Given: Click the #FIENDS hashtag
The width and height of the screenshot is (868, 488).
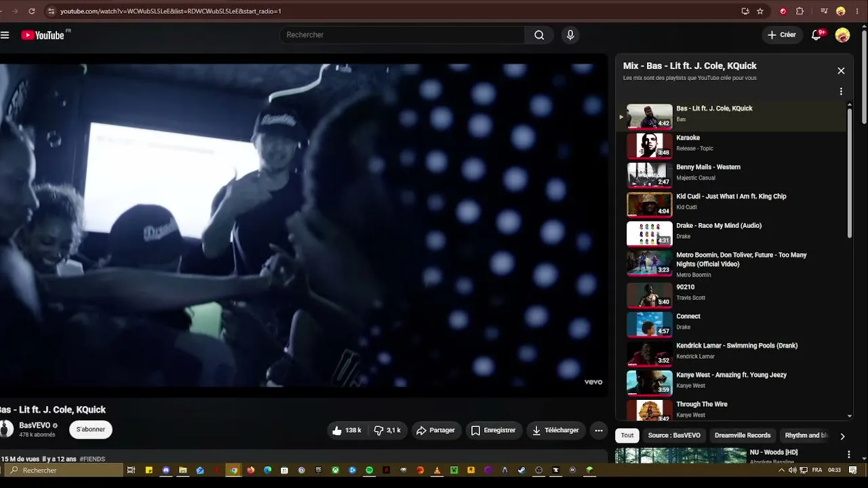Looking at the screenshot, I should click(92, 459).
